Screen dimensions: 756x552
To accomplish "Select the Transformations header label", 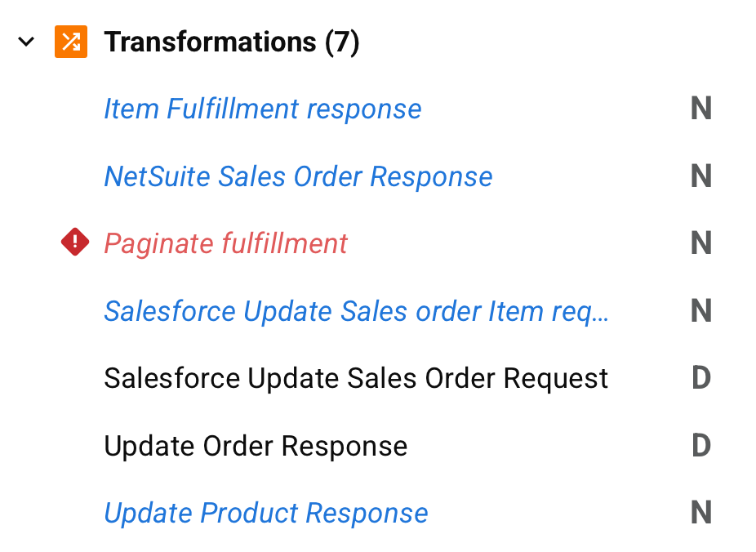I will coord(210,42).
